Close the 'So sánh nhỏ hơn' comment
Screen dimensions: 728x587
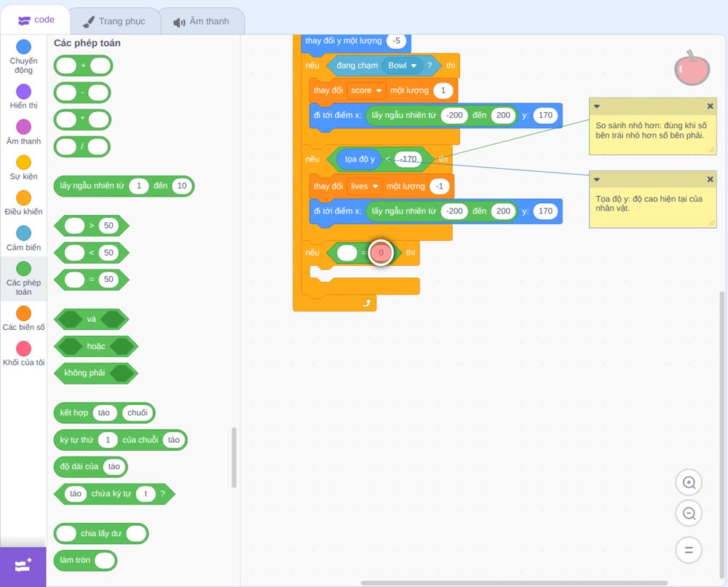[710, 106]
